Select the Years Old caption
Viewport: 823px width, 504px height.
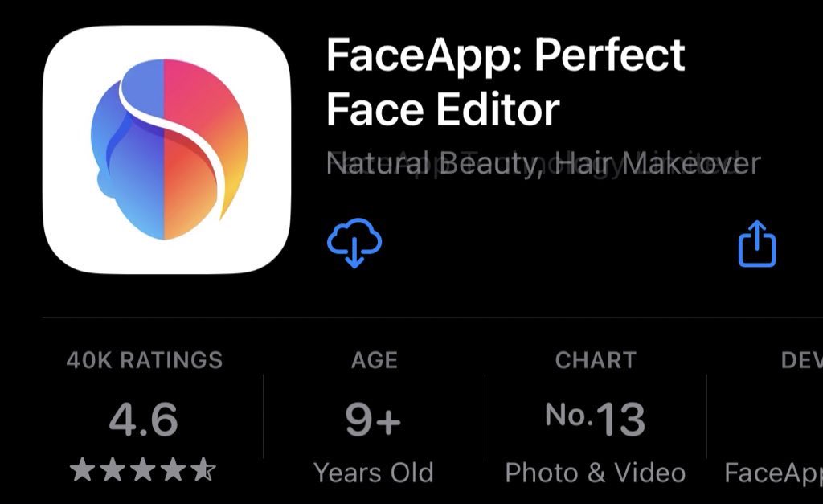pos(374,473)
